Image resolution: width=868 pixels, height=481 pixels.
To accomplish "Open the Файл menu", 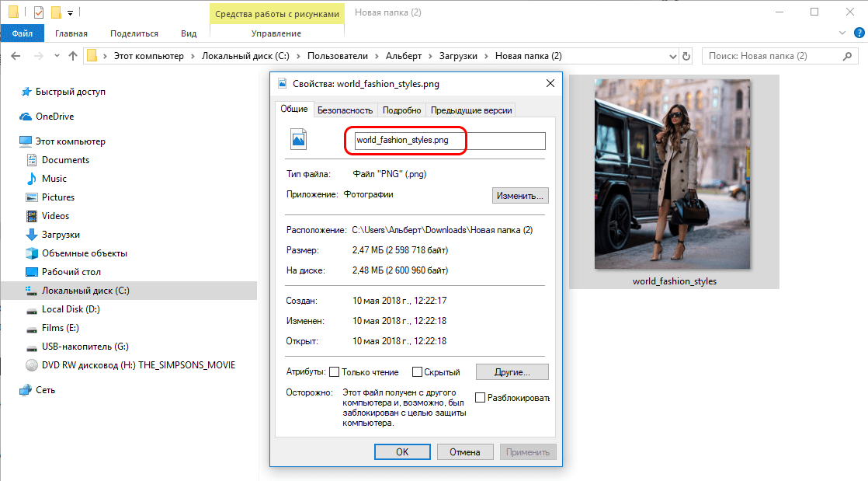I will pos(23,33).
